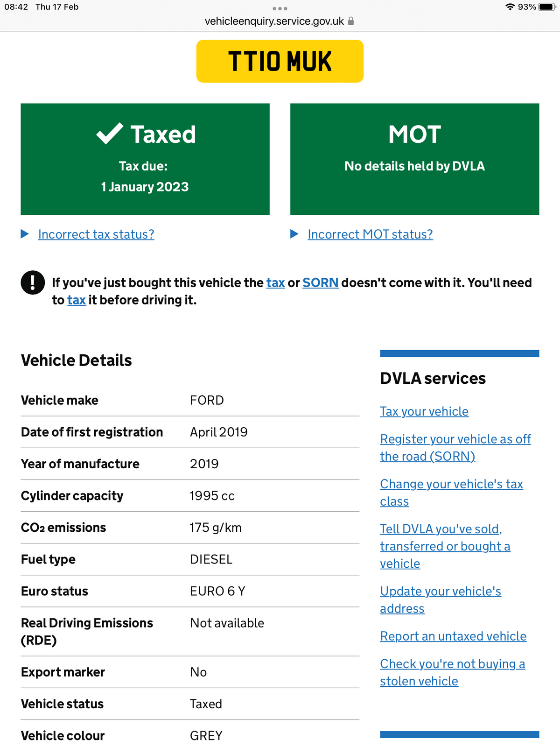
Task: Tap the yellow TT10 MUK number plate
Action: [x=280, y=61]
